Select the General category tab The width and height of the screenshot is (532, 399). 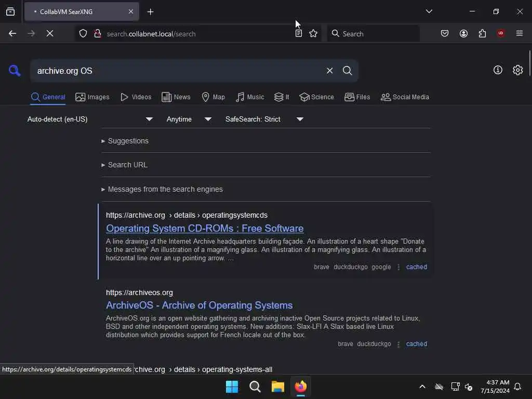tap(48, 97)
